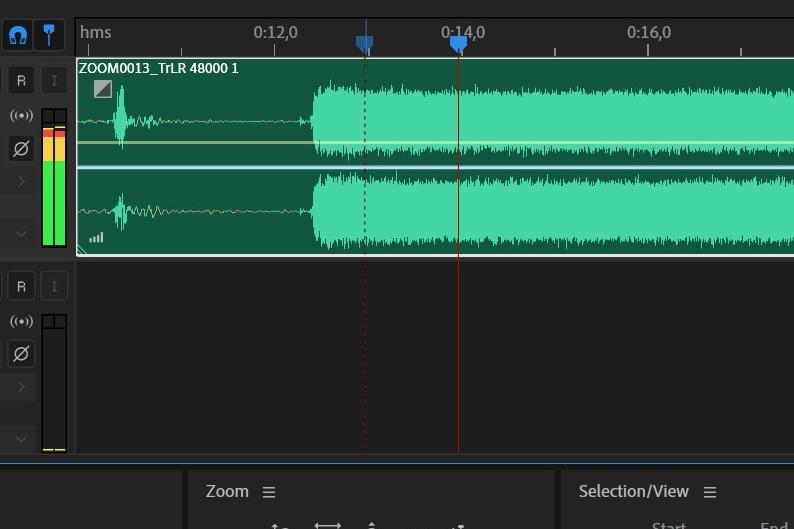Screen dimensions: 794x529
Task: Select the Selection/View panel tab
Action: point(633,492)
